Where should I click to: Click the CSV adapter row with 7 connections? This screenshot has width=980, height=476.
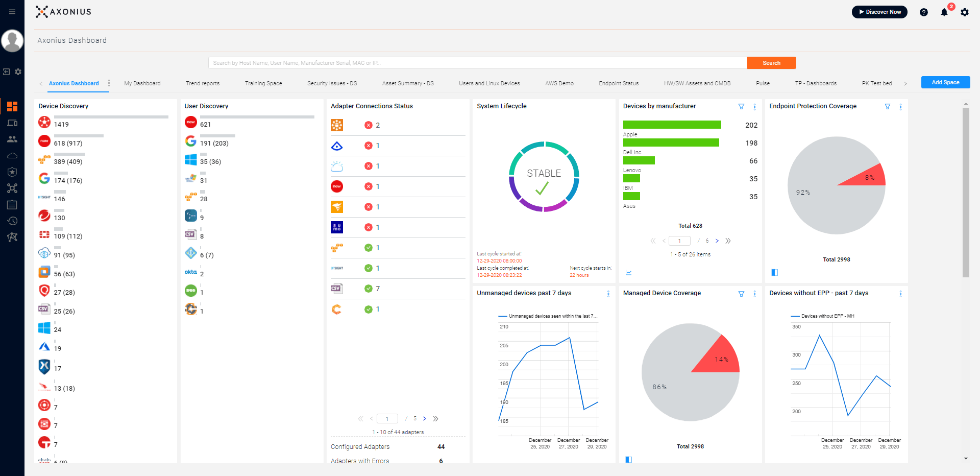click(x=398, y=289)
